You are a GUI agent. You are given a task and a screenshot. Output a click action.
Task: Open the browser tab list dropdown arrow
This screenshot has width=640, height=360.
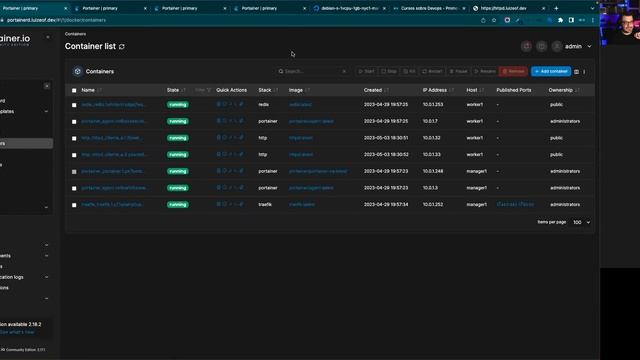coord(592,8)
